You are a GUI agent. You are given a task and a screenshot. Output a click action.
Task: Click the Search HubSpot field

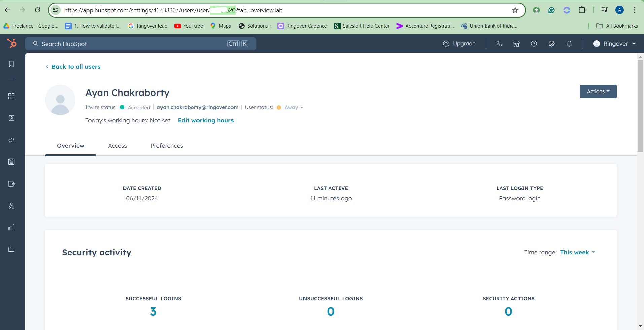(141, 44)
